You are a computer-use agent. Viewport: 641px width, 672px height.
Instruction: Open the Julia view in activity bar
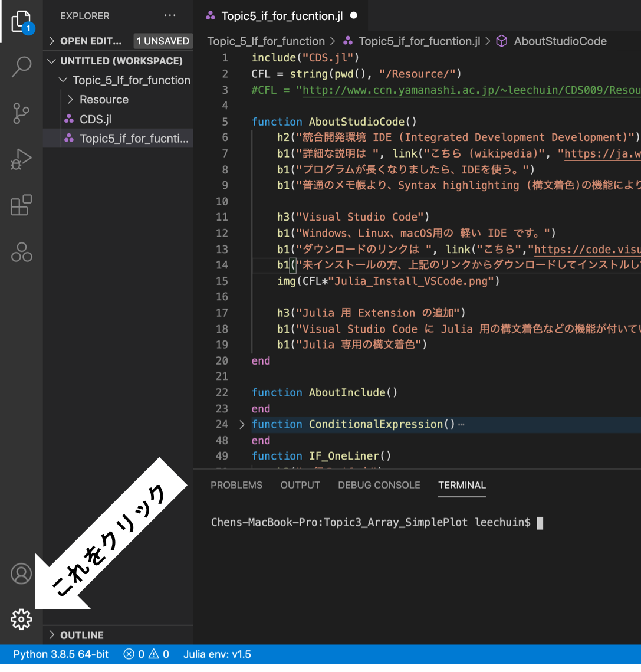21,253
